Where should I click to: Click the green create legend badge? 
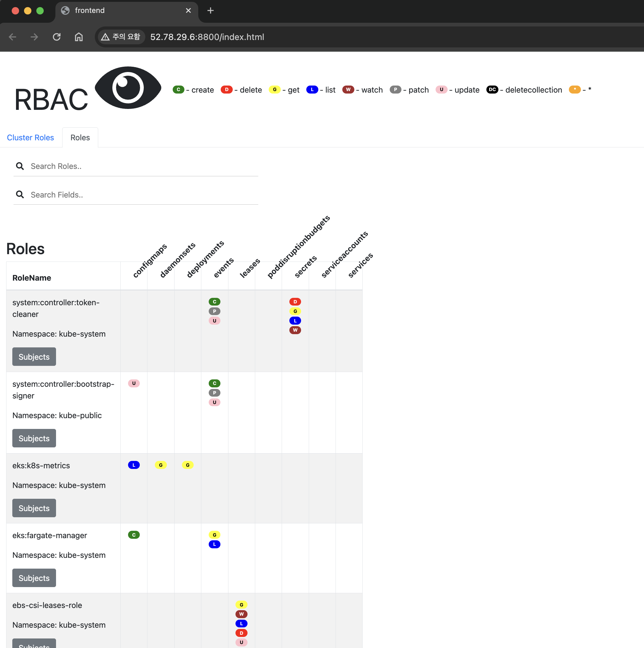click(178, 90)
